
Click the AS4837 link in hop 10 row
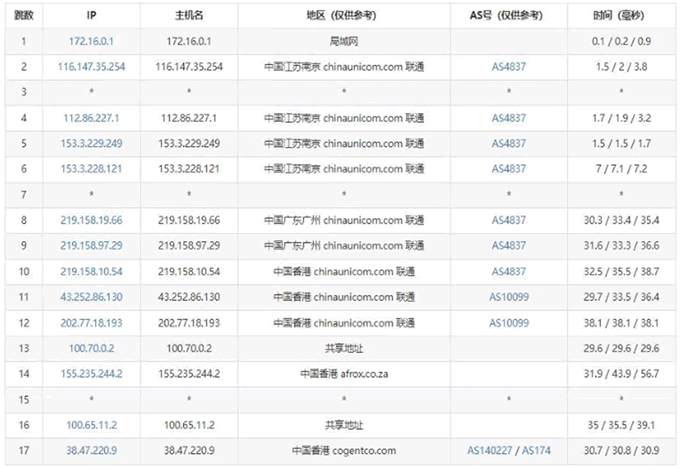click(508, 271)
